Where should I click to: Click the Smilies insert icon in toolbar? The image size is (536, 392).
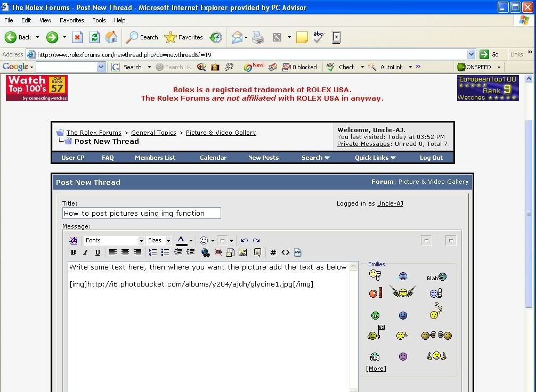pyautogui.click(x=204, y=241)
